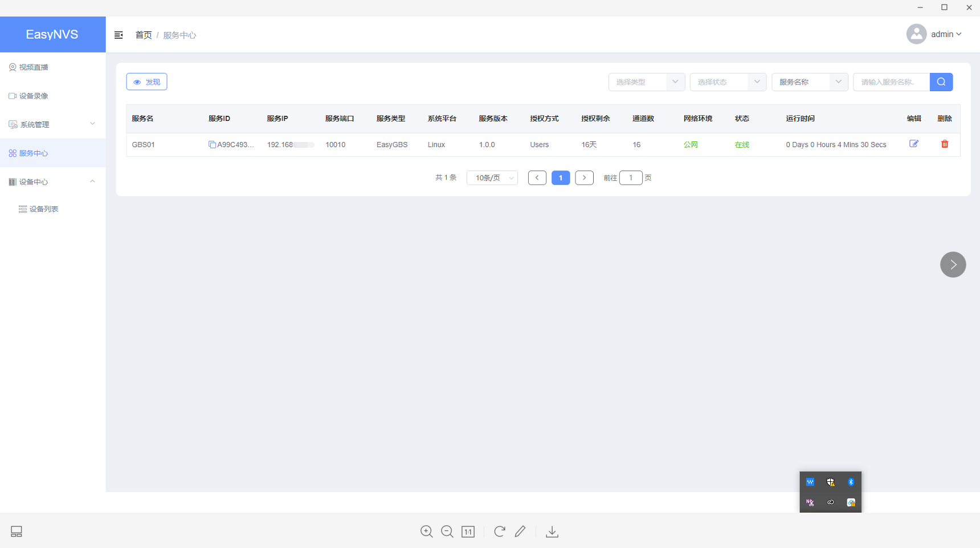This screenshot has height=548, width=980.
Task: Open the 选择状态 dropdown
Action: pos(728,82)
